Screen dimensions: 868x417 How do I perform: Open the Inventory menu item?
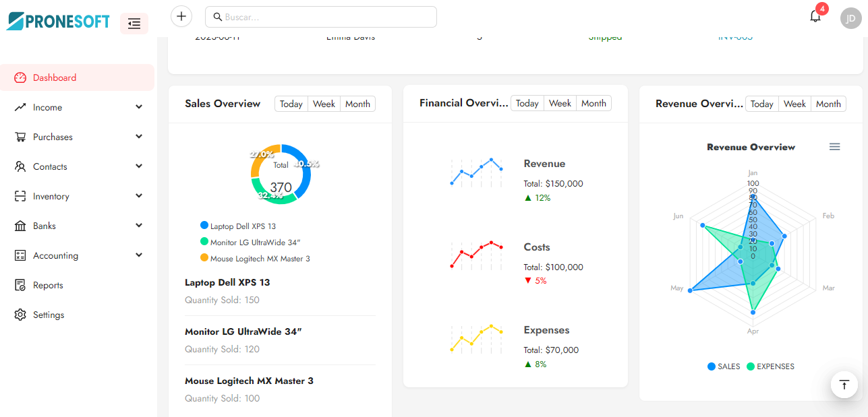[x=51, y=196]
